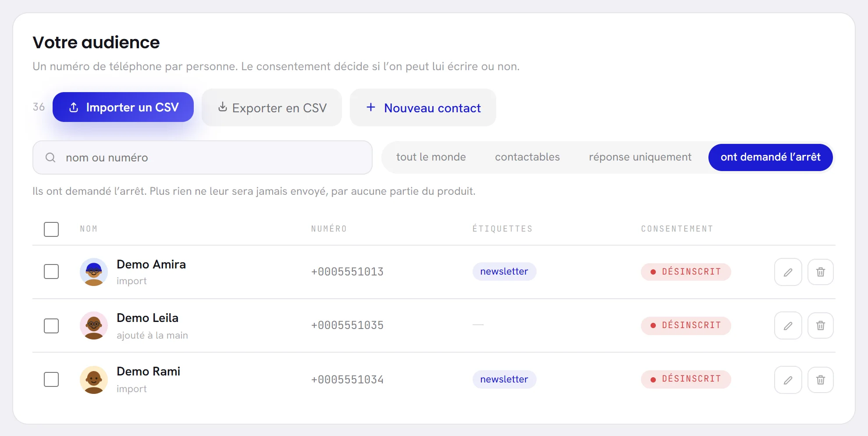This screenshot has height=436, width=868.
Task: Edit the Demo Amira contact
Action: 788,272
